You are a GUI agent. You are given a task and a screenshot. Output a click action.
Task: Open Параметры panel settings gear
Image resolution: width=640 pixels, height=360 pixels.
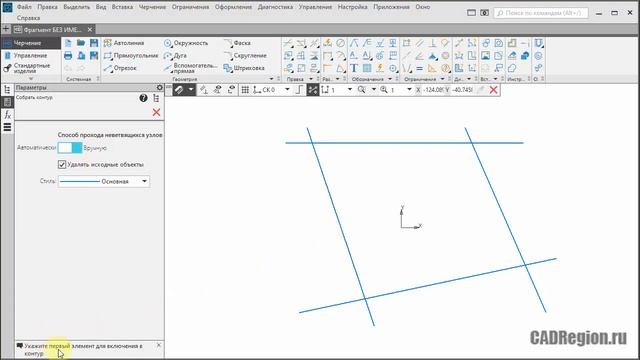(x=160, y=87)
